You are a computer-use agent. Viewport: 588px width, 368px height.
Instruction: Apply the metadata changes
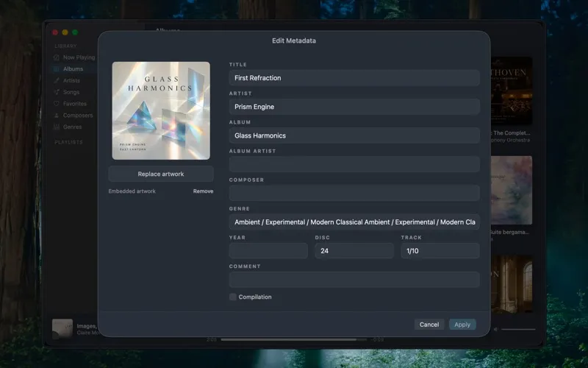pyautogui.click(x=462, y=325)
